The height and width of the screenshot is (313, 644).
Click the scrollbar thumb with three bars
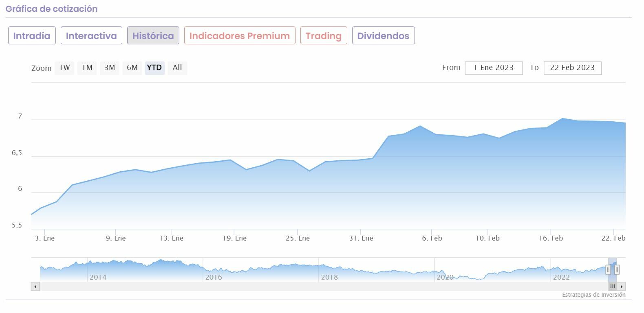[x=613, y=287]
